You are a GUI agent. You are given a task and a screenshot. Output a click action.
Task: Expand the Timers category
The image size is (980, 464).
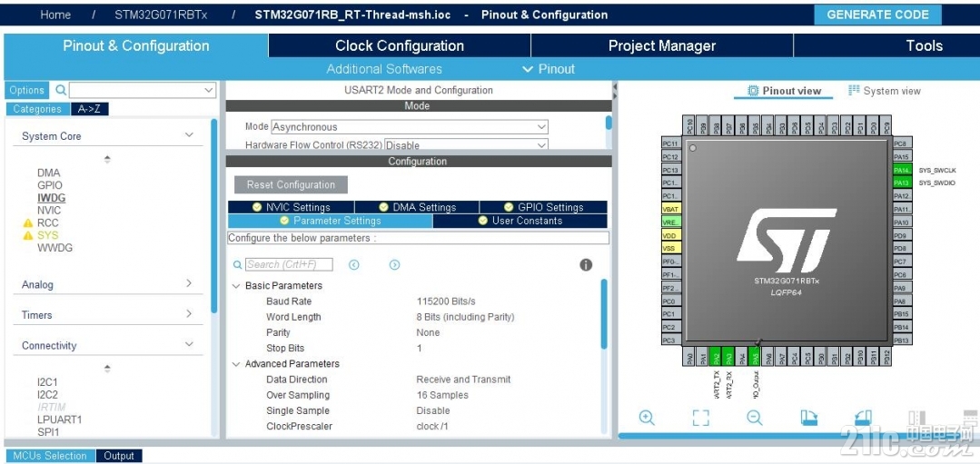pos(189,314)
